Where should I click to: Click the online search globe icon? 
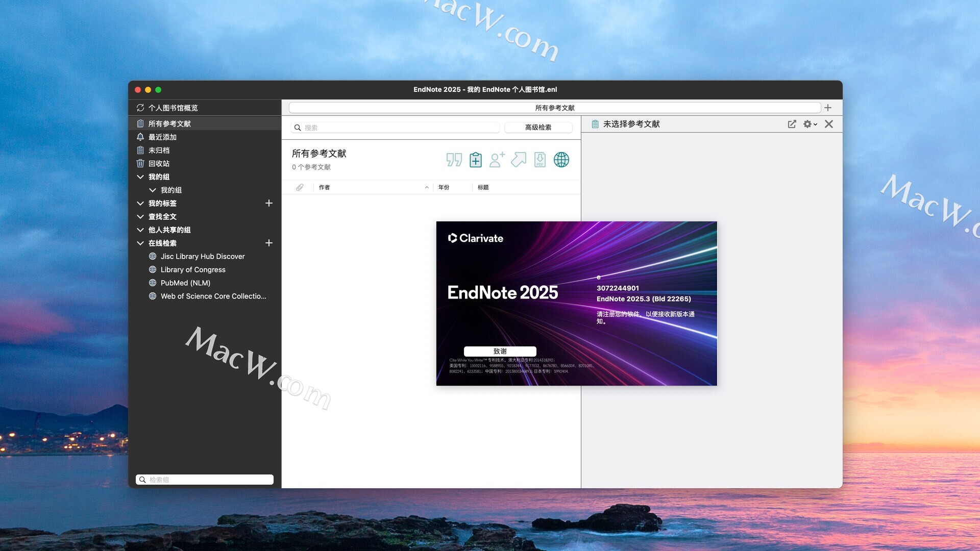tap(561, 160)
